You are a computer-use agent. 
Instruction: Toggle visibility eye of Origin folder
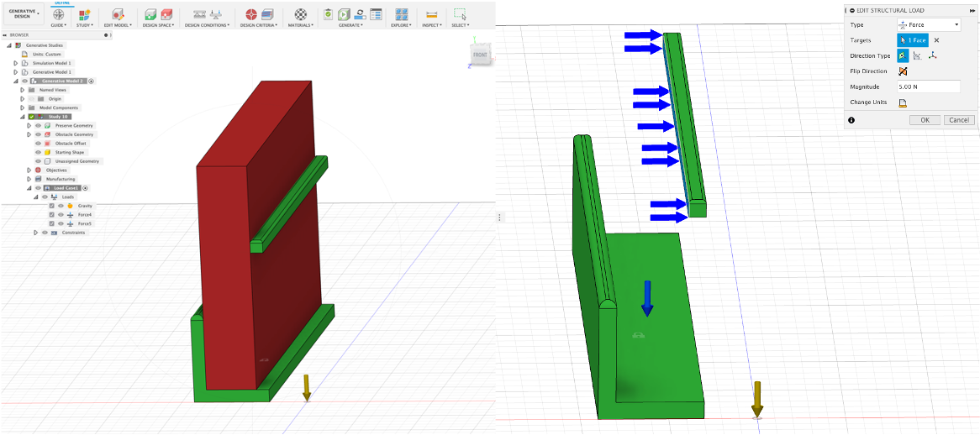click(x=30, y=98)
